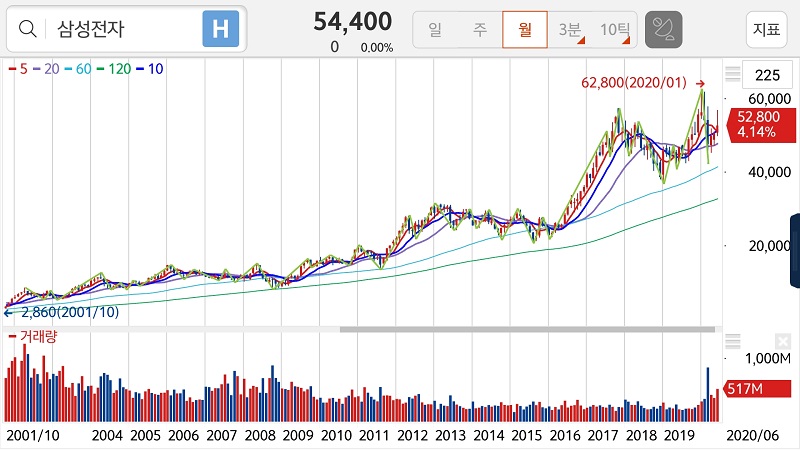Click the red 52,800 4.14% price tag
This screenshot has width=800, height=450.
(x=759, y=124)
